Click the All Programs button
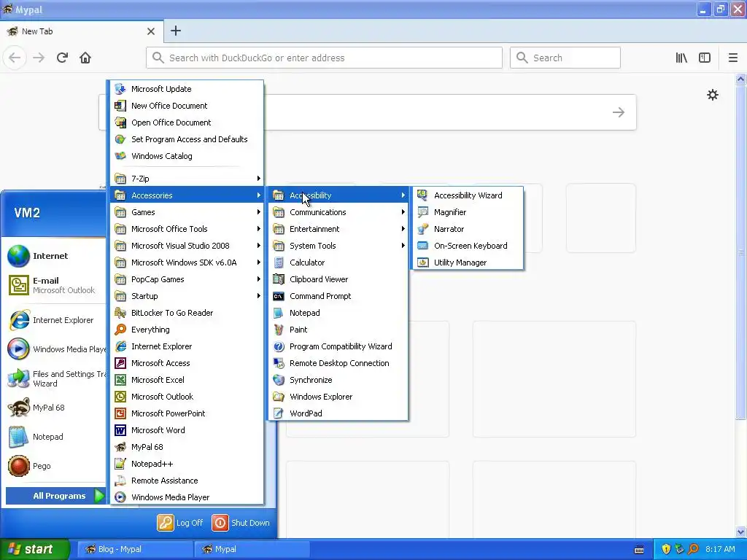The image size is (747, 560). pyautogui.click(x=55, y=496)
